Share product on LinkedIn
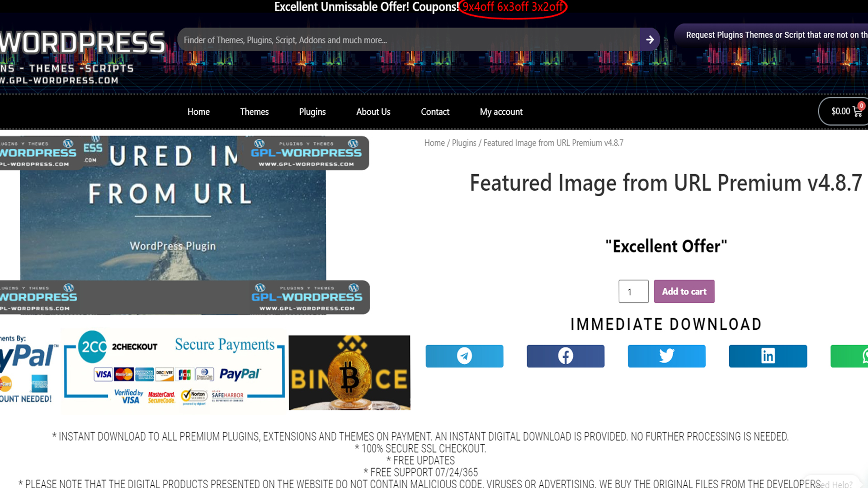868x488 pixels. click(x=768, y=356)
